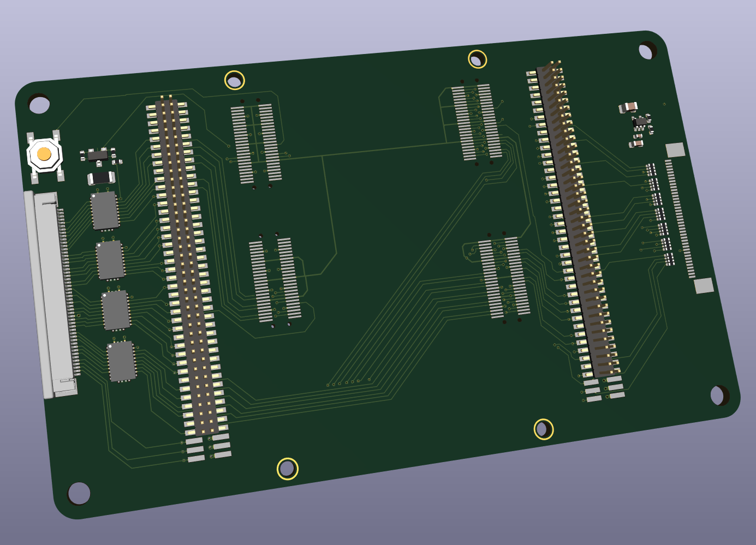Click the upper-left dual-row SMD pad footprint
756x545 pixels.
[256, 144]
